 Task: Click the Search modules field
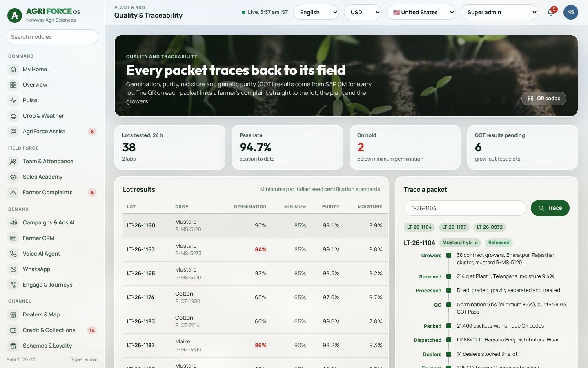point(52,37)
